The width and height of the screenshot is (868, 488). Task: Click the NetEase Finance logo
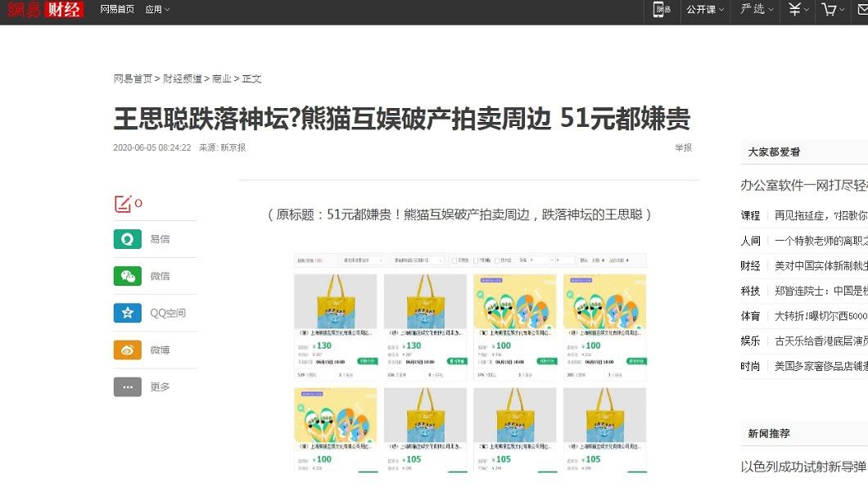click(x=44, y=9)
